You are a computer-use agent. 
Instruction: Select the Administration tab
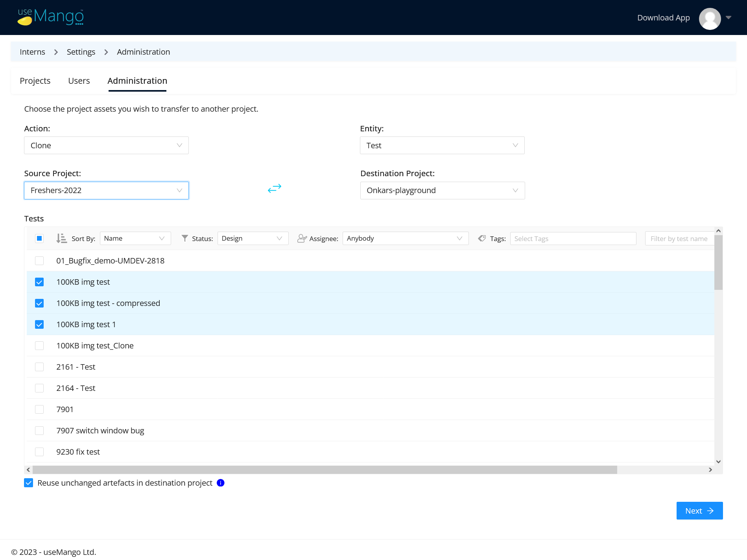tap(137, 81)
